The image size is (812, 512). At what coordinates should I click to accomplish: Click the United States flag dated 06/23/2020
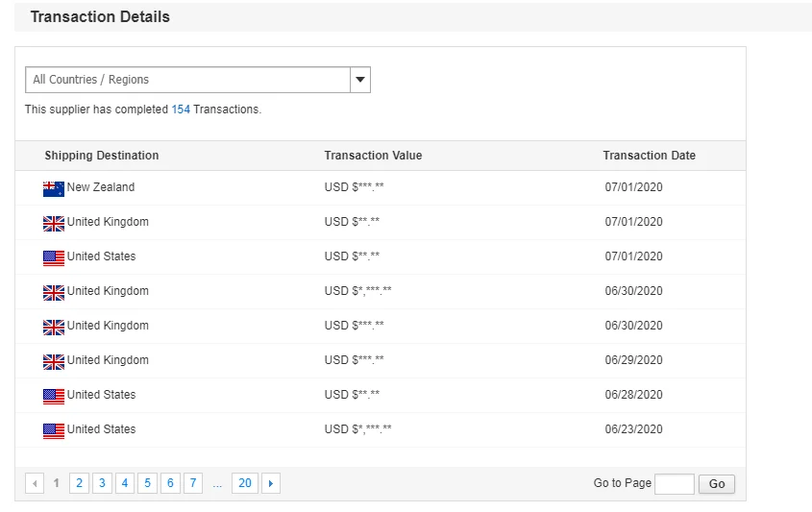coord(54,430)
